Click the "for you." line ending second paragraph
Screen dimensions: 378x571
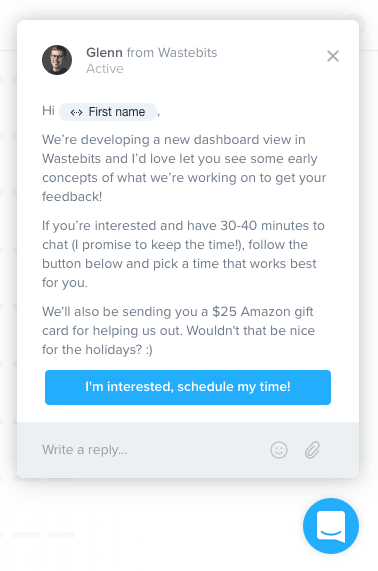(65, 283)
